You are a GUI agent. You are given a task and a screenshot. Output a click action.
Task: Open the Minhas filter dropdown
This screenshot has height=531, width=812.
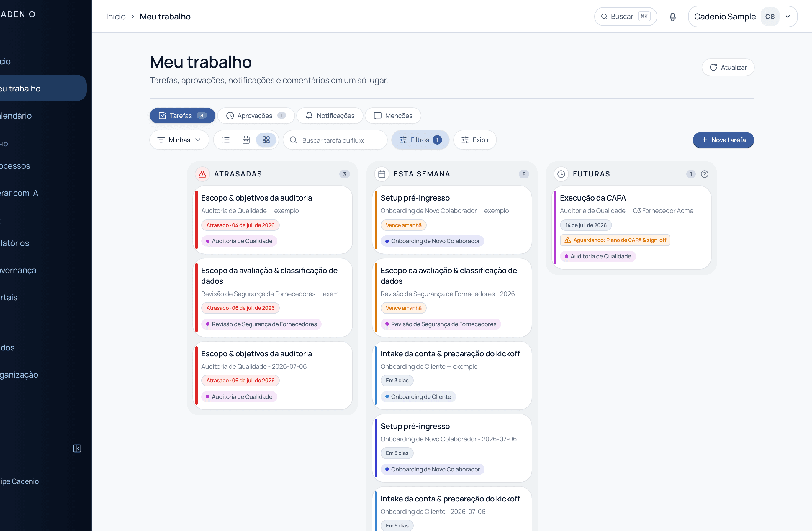coord(179,140)
